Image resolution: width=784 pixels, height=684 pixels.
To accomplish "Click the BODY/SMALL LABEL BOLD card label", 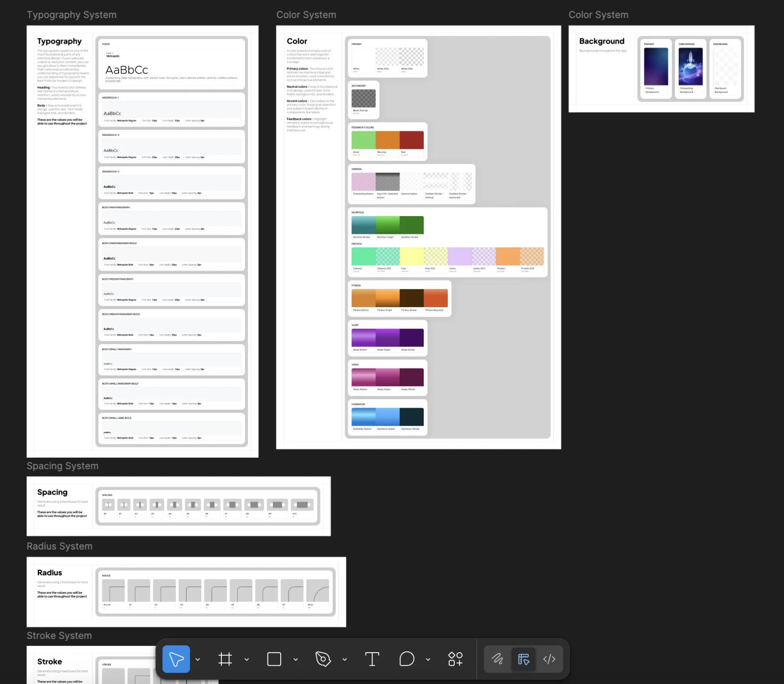I will coord(117,418).
